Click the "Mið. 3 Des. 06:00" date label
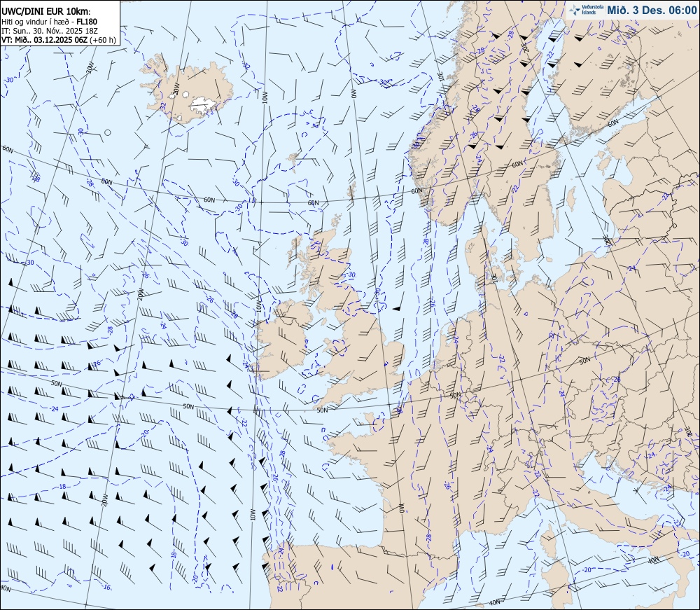 point(652,11)
